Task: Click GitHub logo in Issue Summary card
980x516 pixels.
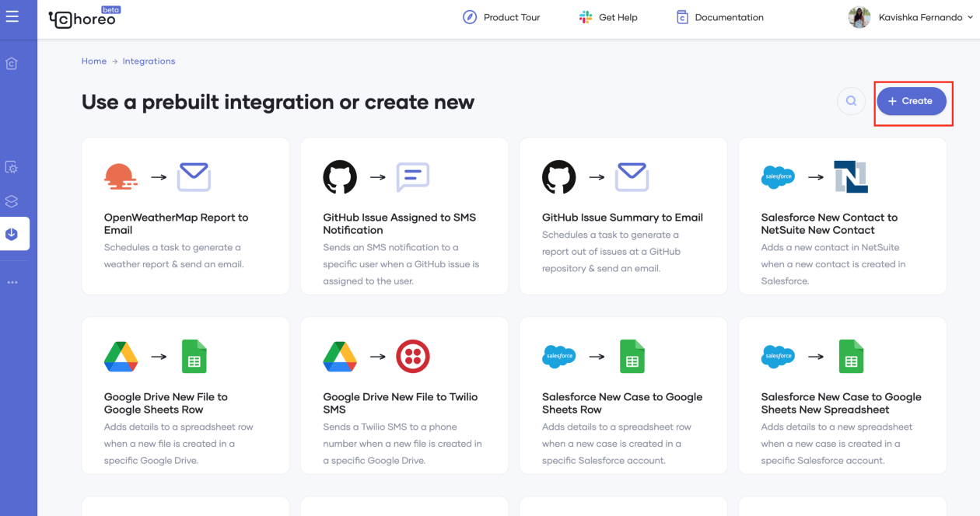Action: [x=559, y=177]
